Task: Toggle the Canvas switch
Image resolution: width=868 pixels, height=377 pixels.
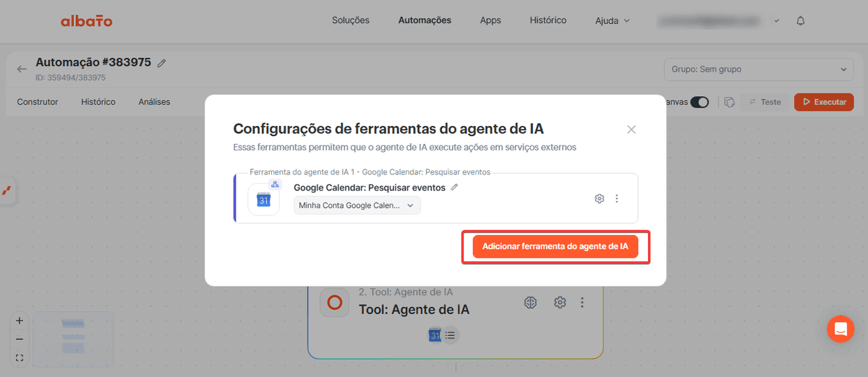Action: coord(699,102)
